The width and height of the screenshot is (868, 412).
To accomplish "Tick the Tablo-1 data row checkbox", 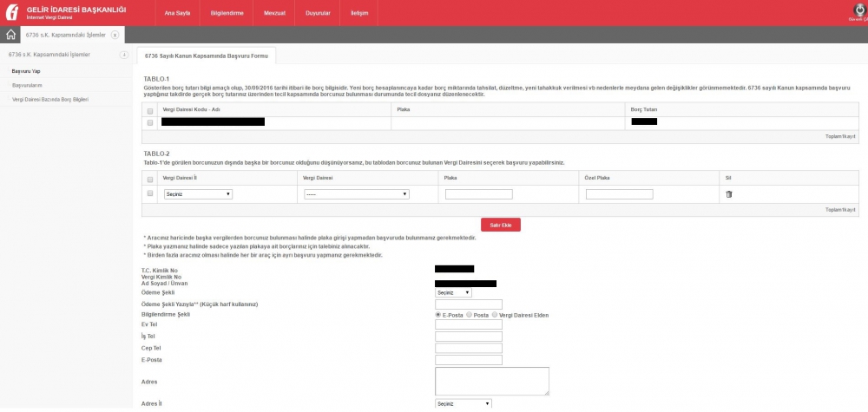I will coord(150,123).
